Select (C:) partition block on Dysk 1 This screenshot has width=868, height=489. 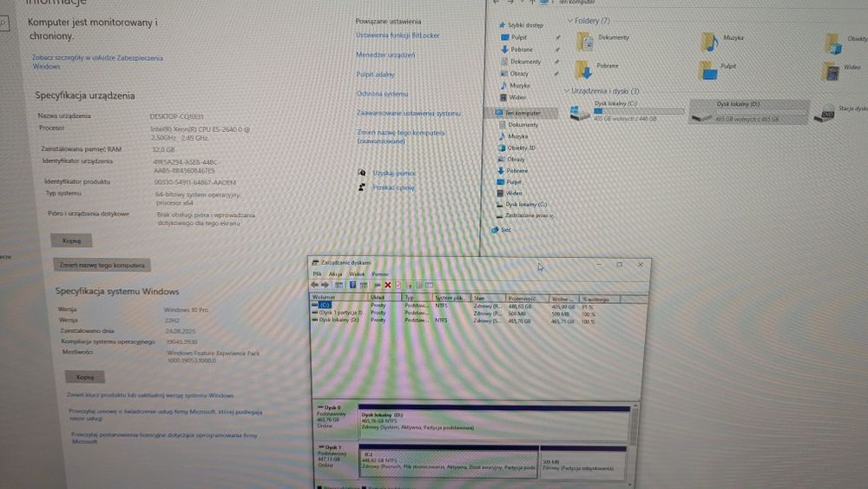pos(448,460)
